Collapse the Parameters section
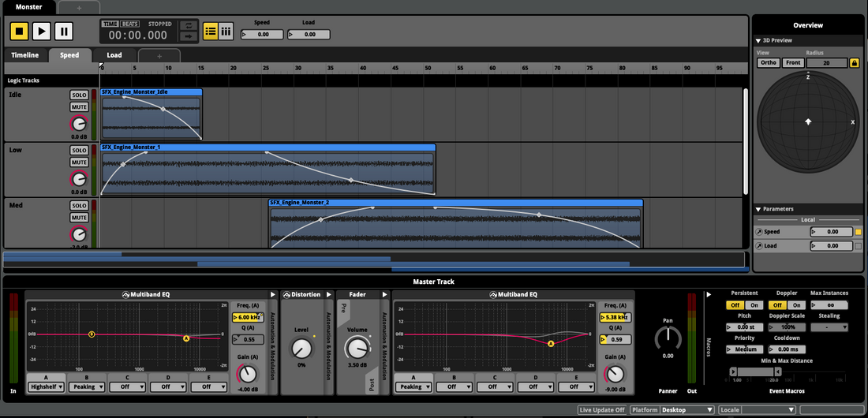This screenshot has width=868, height=418. [758, 209]
